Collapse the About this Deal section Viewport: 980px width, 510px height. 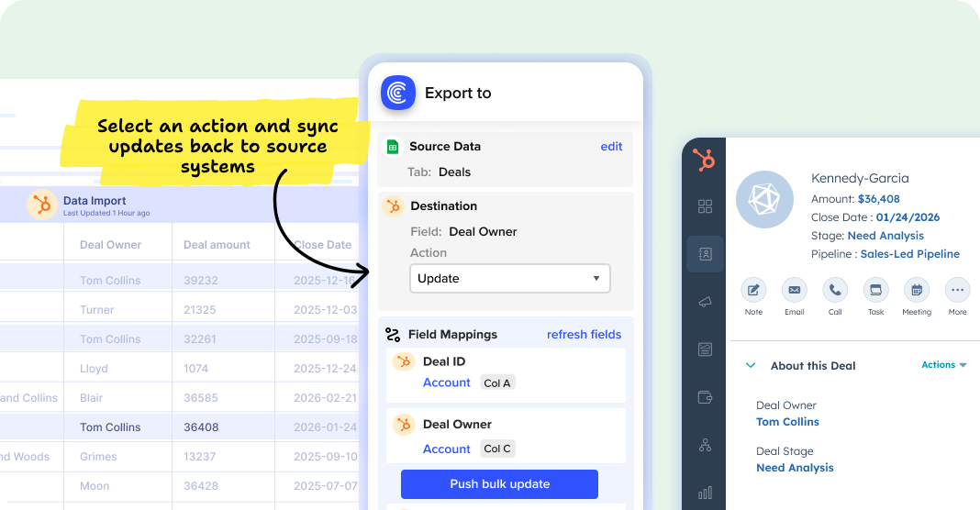pyautogui.click(x=751, y=366)
